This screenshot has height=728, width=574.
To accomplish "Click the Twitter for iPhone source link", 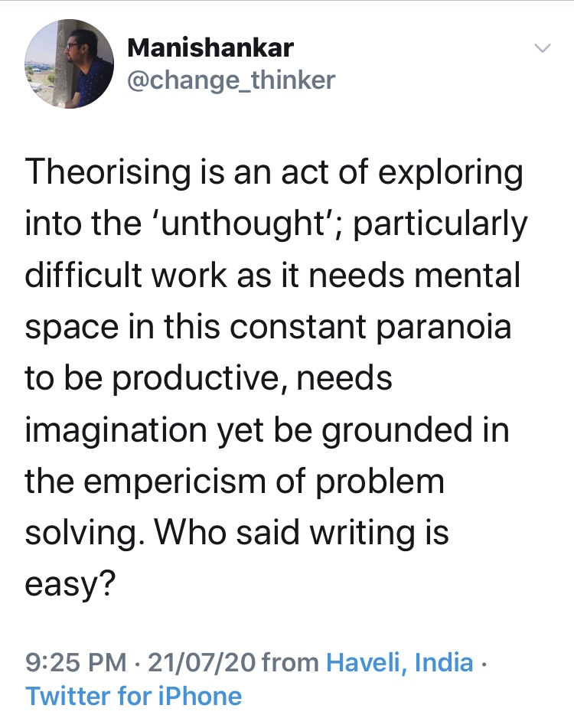I will (133, 696).
